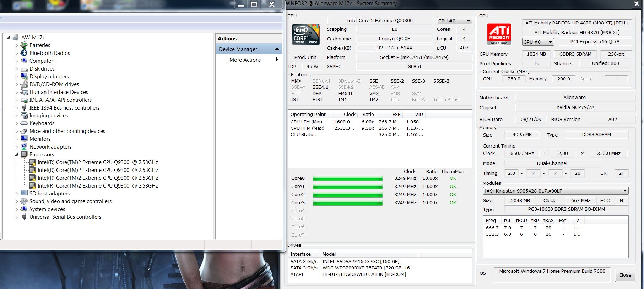Click the System devices icon
644x289 pixels.
[24, 209]
